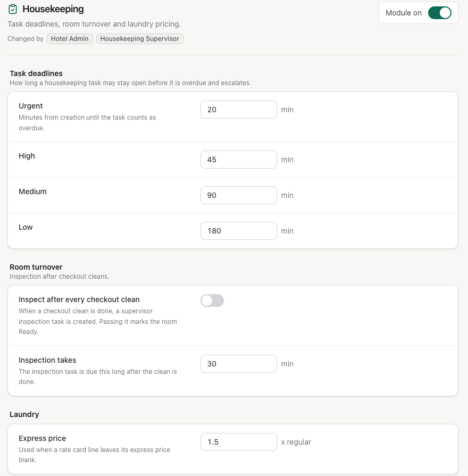
Task: Enable Inspect after every checkout clean toggle
Action: tap(212, 300)
